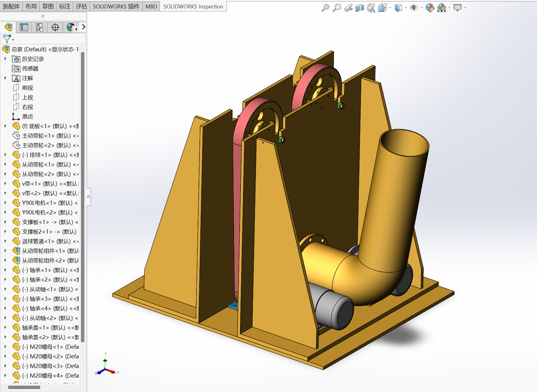Click the Dynamic Annotation Views icon

[371, 8]
